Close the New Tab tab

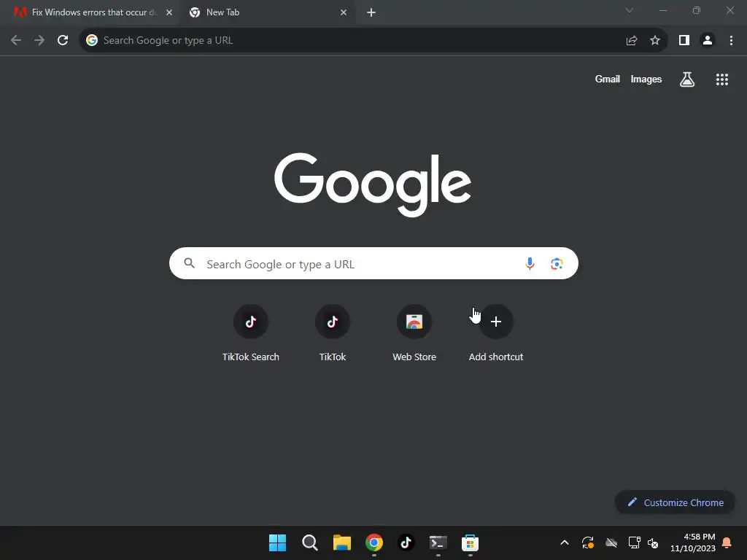pyautogui.click(x=344, y=12)
